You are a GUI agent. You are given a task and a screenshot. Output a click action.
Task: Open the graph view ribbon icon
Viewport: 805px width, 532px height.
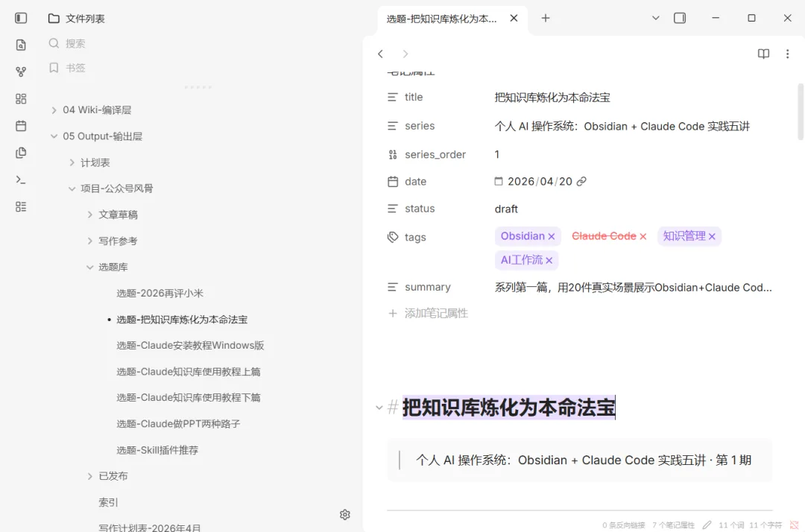(x=21, y=72)
